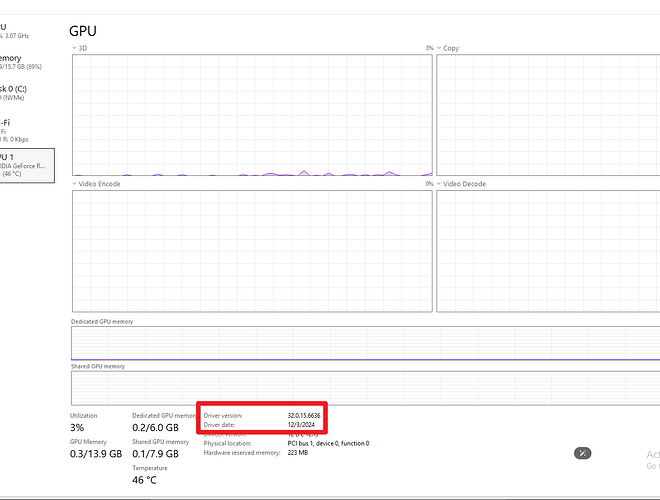Click the driver date 12/3/2024
The width and height of the screenshot is (660, 500).
point(301,425)
